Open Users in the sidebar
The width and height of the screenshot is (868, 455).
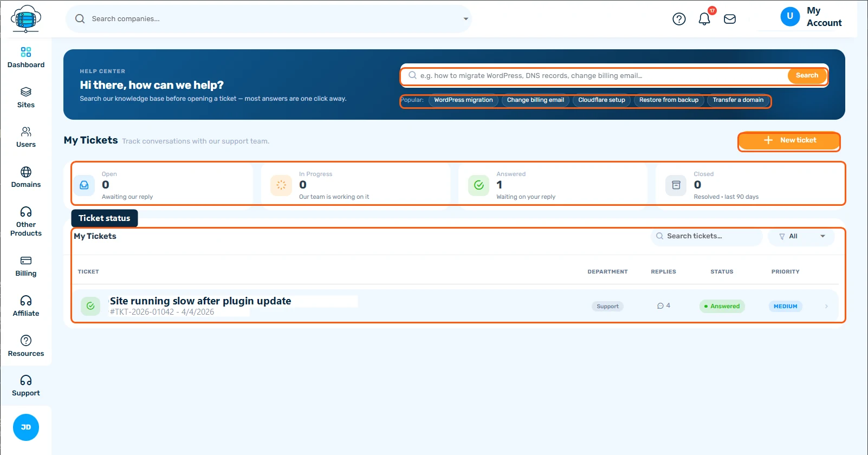pos(26,138)
